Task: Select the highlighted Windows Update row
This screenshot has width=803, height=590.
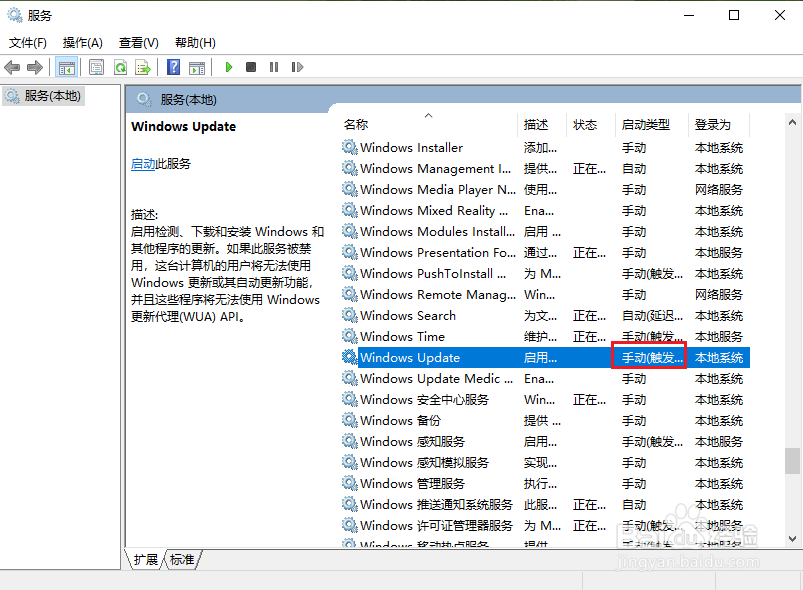Action: click(545, 357)
